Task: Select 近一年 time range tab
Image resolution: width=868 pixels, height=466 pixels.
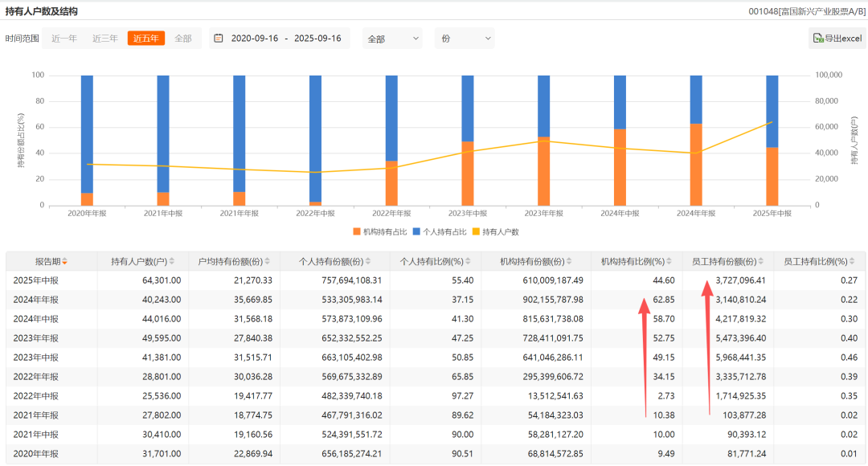Action: 64,39
